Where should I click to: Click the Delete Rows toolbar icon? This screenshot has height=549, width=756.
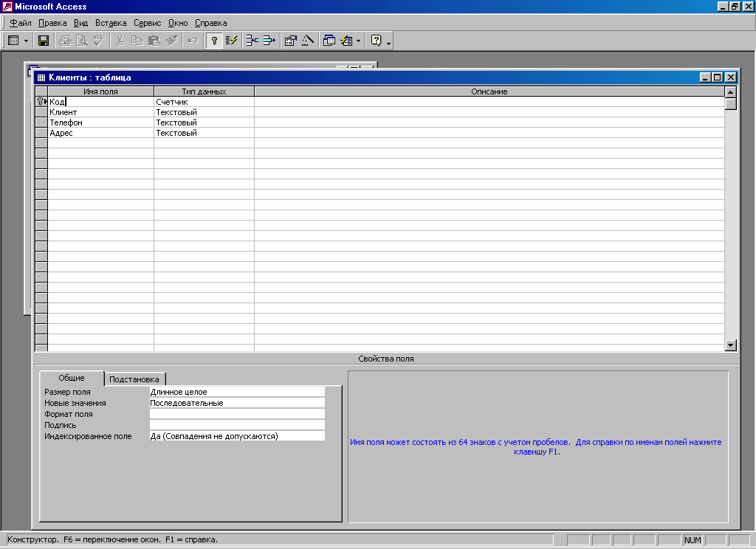click(x=269, y=41)
